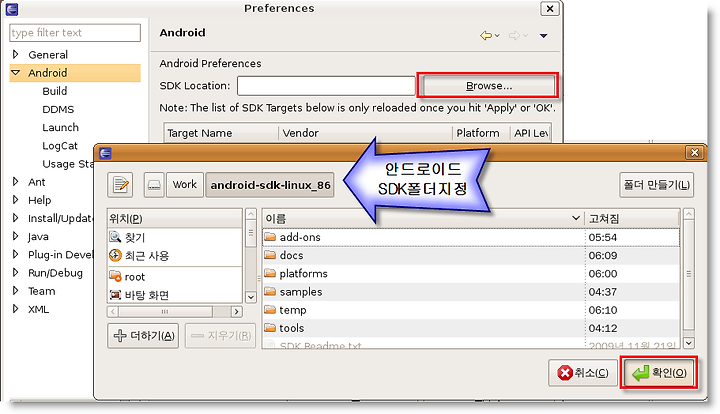Select Launch under Android
This screenshot has width=720, height=414.
tap(60, 128)
